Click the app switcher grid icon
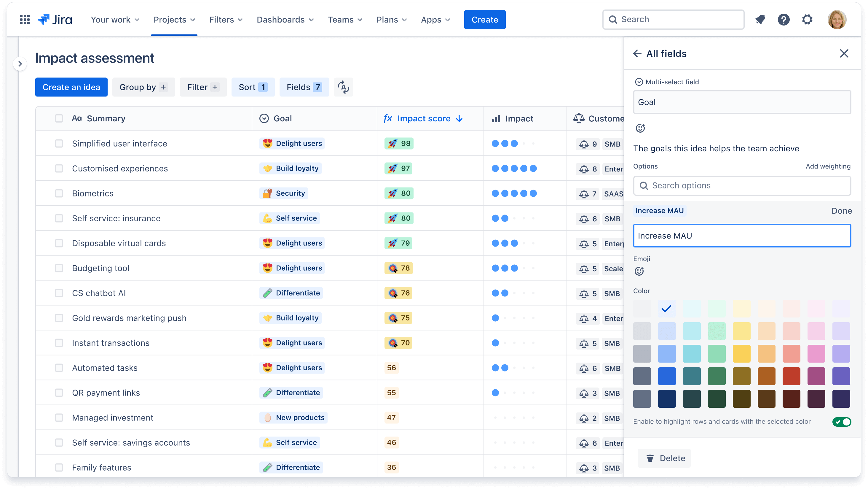 tap(25, 19)
